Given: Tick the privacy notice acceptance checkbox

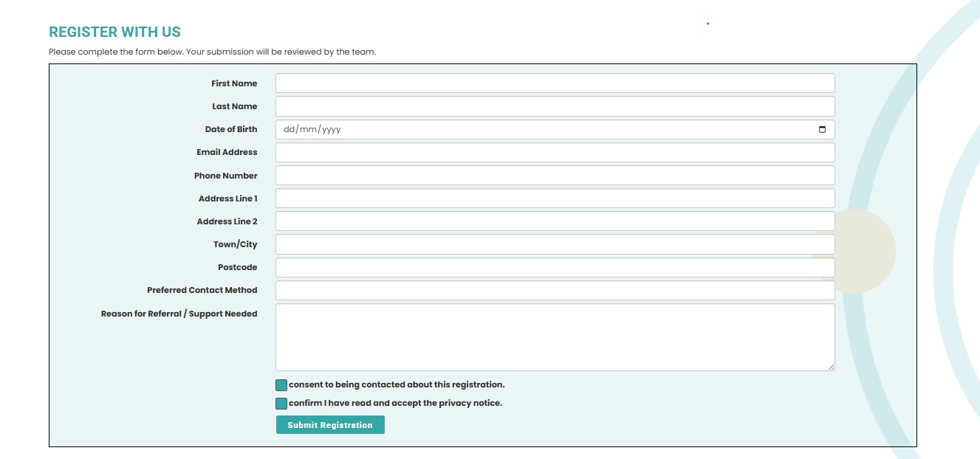Looking at the screenshot, I should [281, 404].
